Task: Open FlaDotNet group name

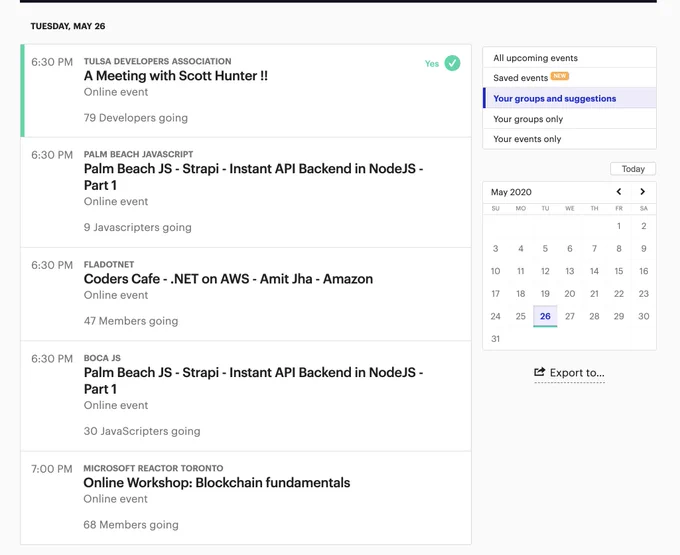Action: pos(109,264)
